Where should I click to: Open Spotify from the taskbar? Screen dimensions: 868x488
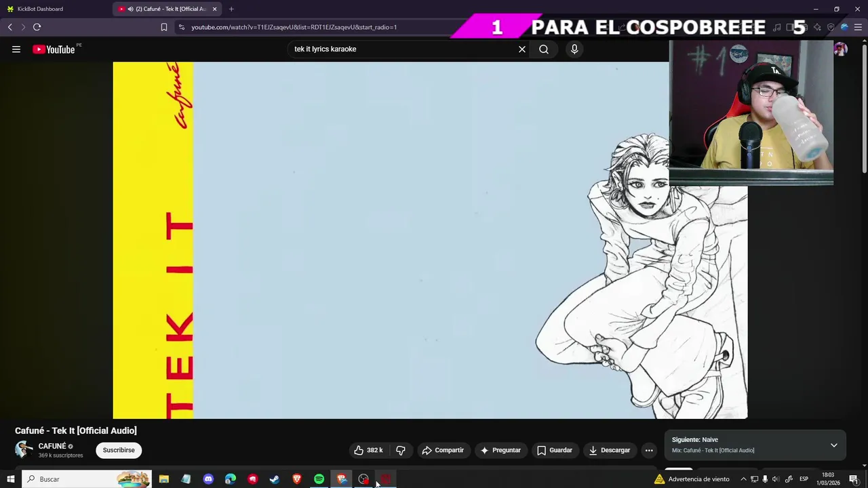(x=319, y=479)
